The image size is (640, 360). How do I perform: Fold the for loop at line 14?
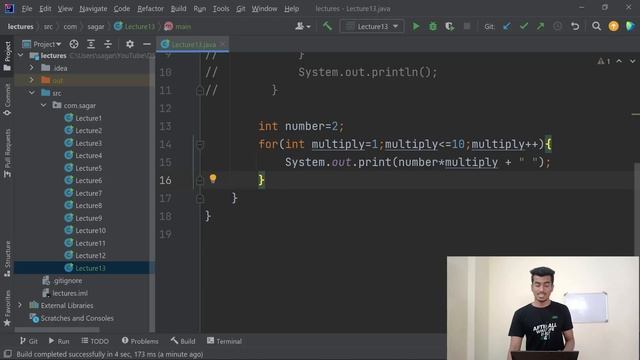coord(200,144)
